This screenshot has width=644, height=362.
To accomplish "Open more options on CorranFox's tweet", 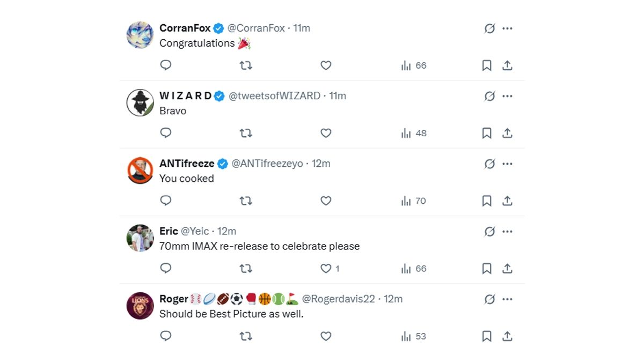I will pyautogui.click(x=507, y=28).
